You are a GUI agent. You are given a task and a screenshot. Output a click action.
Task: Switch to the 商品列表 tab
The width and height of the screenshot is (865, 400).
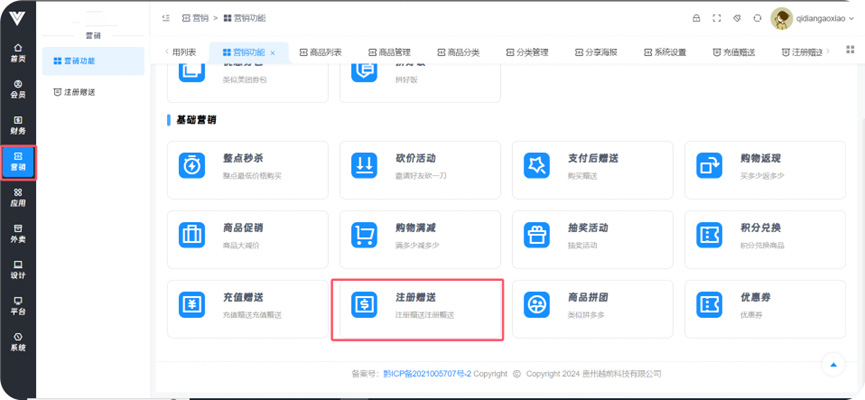coord(320,52)
